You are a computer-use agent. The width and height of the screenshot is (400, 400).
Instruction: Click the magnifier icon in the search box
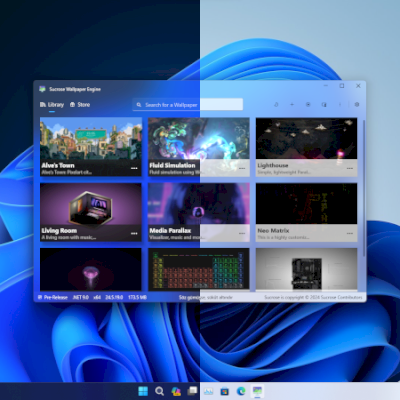(139, 105)
